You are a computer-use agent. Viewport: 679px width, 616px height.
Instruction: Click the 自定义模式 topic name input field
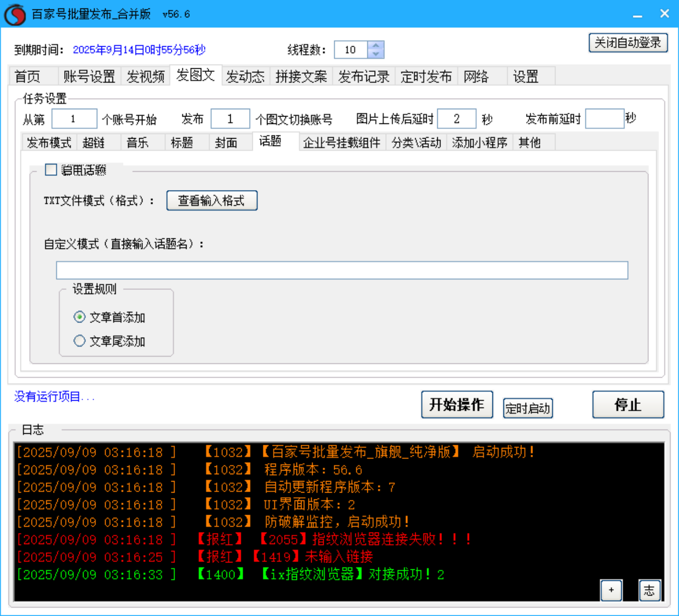tap(343, 270)
